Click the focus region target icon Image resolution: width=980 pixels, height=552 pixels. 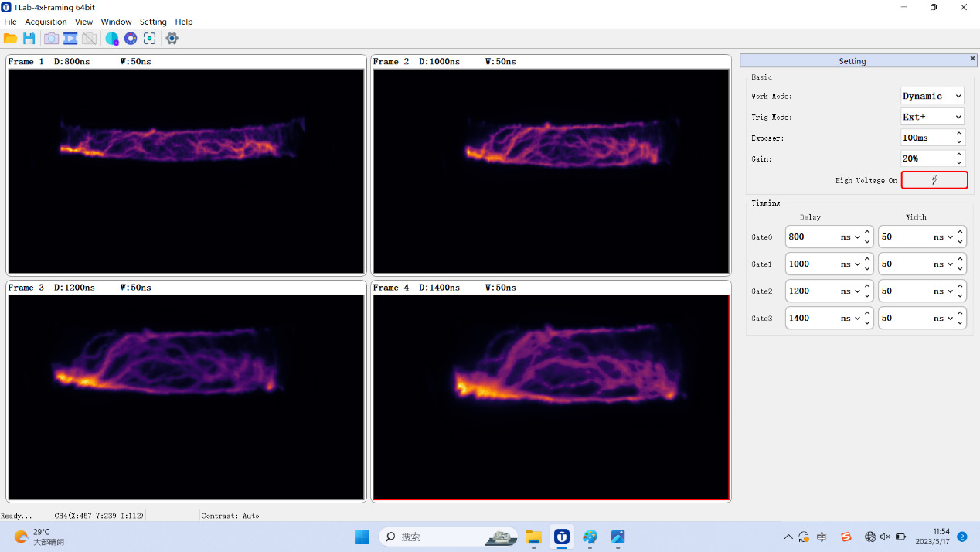click(x=150, y=39)
